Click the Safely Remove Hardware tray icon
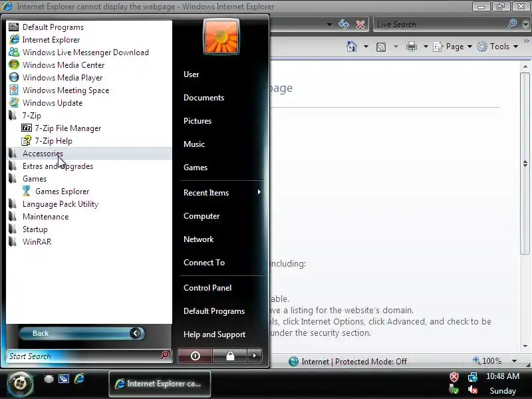The width and height of the screenshot is (532, 399). (x=454, y=390)
